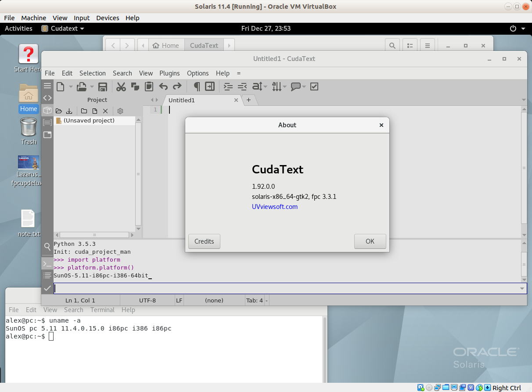
Task: Save project icon in Project panel
Action: click(x=69, y=111)
